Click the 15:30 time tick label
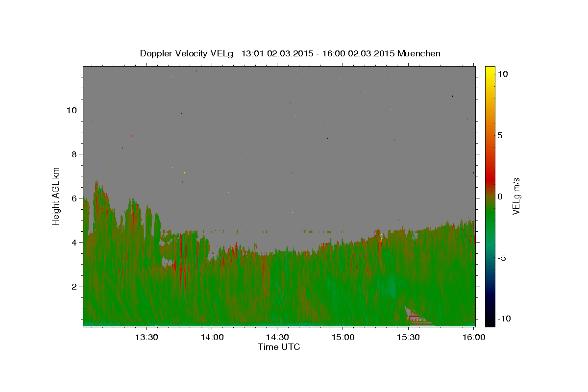The height and width of the screenshot is (392, 588). coord(408,337)
